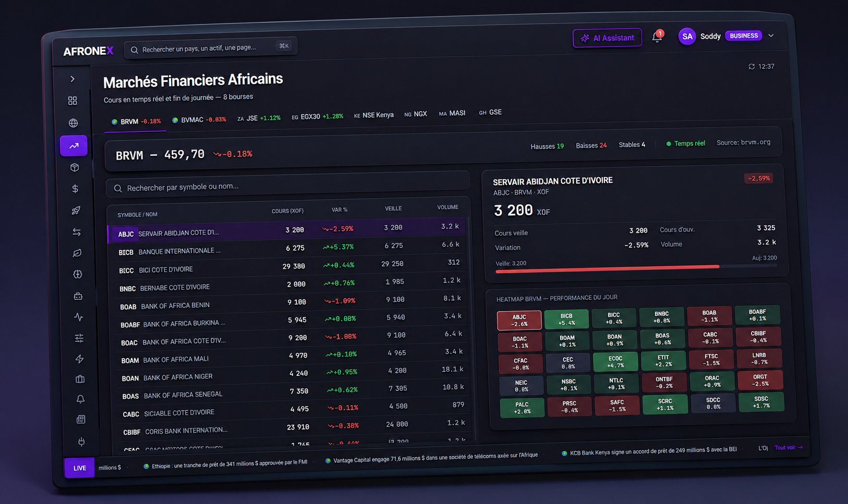Open the dashboard grid icon in sidebar
This screenshot has height=504, width=848.
[72, 101]
